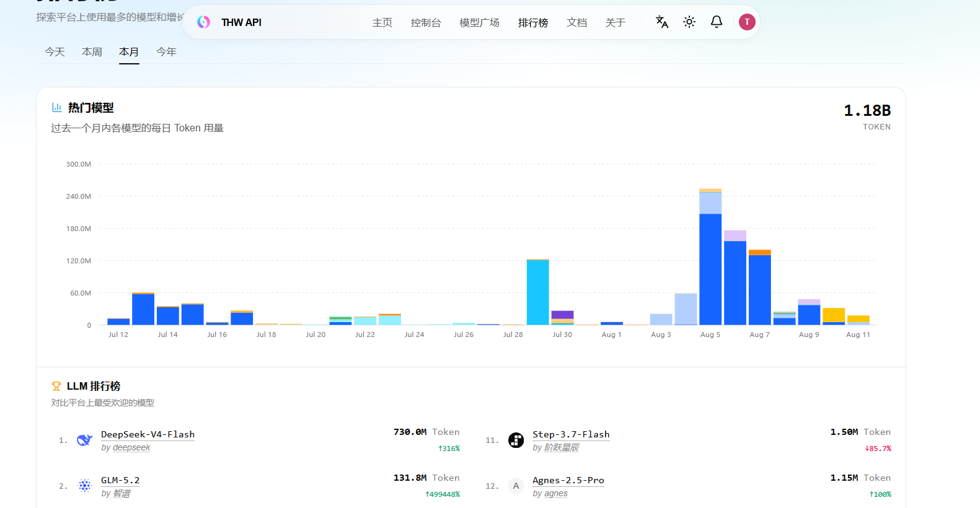The height and width of the screenshot is (508, 980).
Task: Open the 模型广场 menu item
Action: [x=479, y=22]
